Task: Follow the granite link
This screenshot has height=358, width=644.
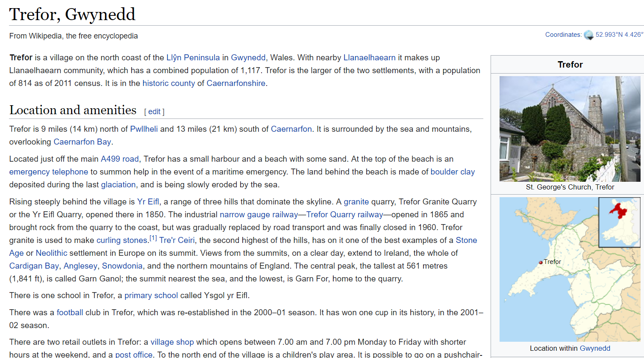Action: point(356,202)
